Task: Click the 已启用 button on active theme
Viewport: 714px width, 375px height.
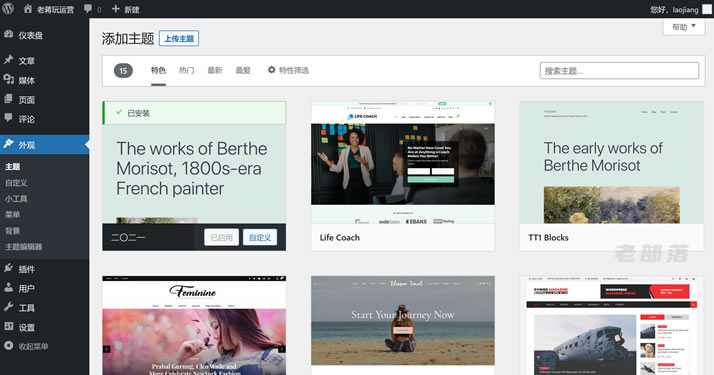Action: [222, 237]
